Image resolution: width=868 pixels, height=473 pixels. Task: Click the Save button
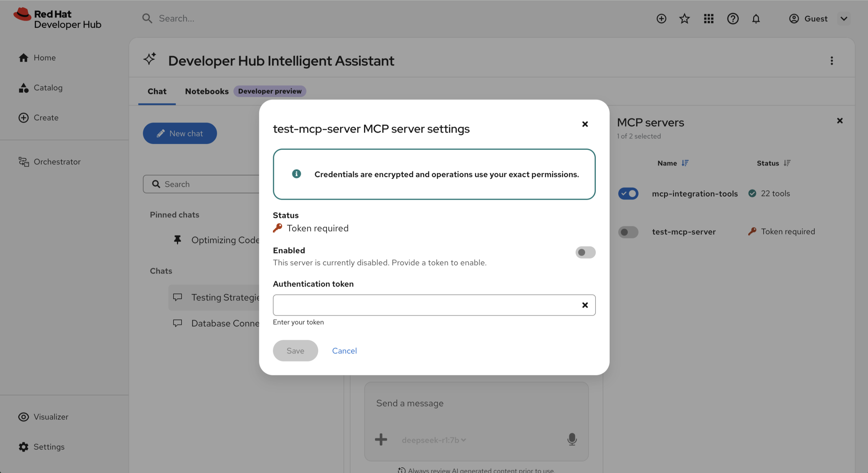pyautogui.click(x=295, y=351)
